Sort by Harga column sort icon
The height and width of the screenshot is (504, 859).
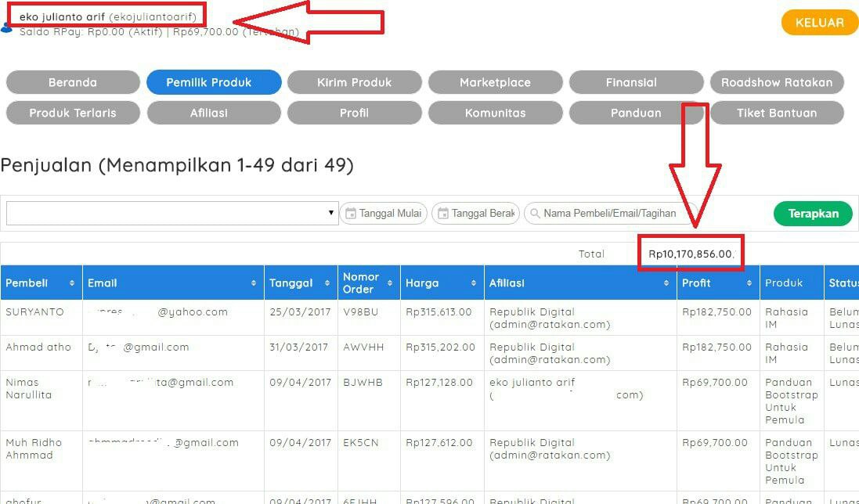point(473,283)
